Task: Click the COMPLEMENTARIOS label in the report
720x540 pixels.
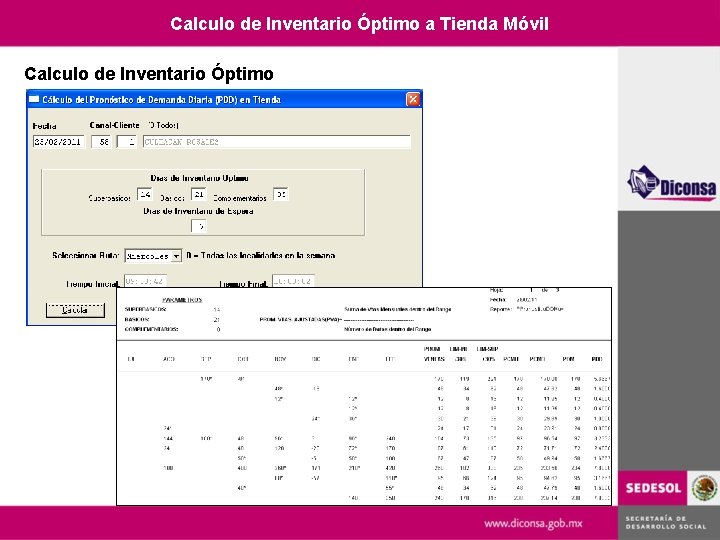Action: (151, 329)
